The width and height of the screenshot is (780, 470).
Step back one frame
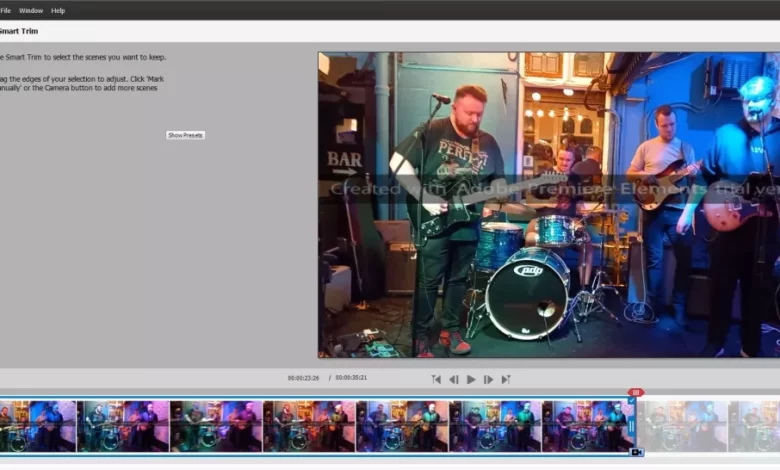pos(453,380)
